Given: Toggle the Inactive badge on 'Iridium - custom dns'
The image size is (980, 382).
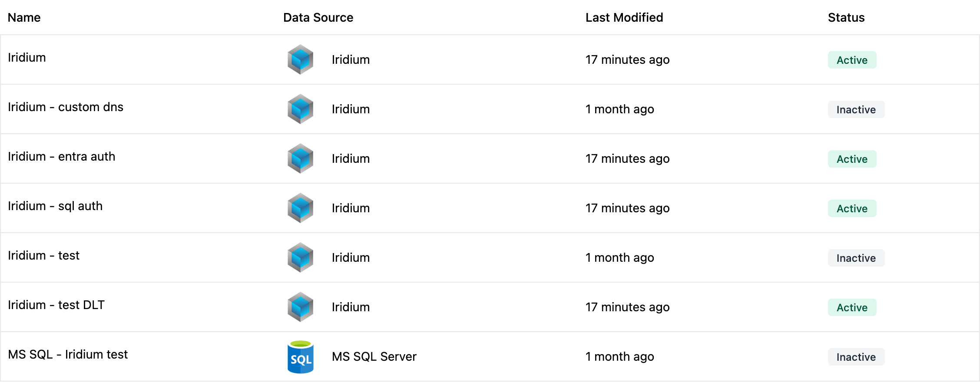Looking at the screenshot, I should [855, 109].
